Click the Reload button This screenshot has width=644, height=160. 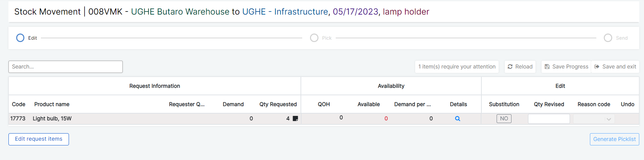(x=520, y=67)
